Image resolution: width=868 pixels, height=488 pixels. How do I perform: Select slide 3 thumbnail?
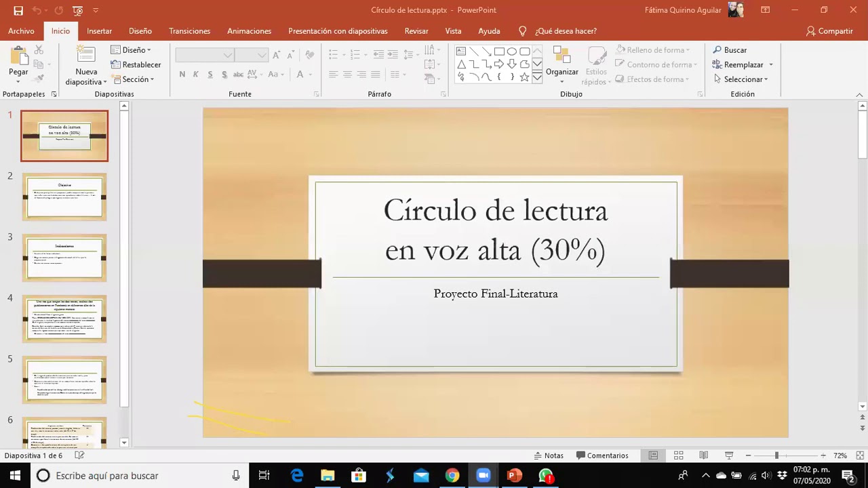(64, 258)
